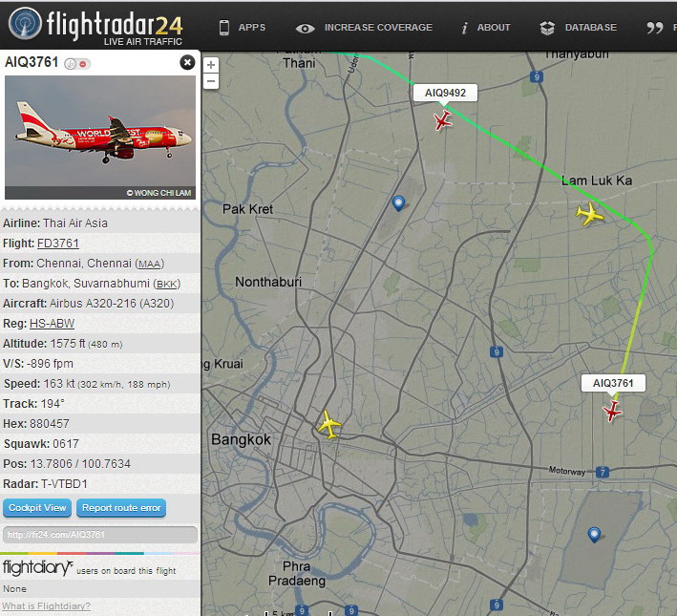The height and width of the screenshot is (616, 677).
Task: Click the Suvarnabhumi airport blue pin
Action: [594, 535]
